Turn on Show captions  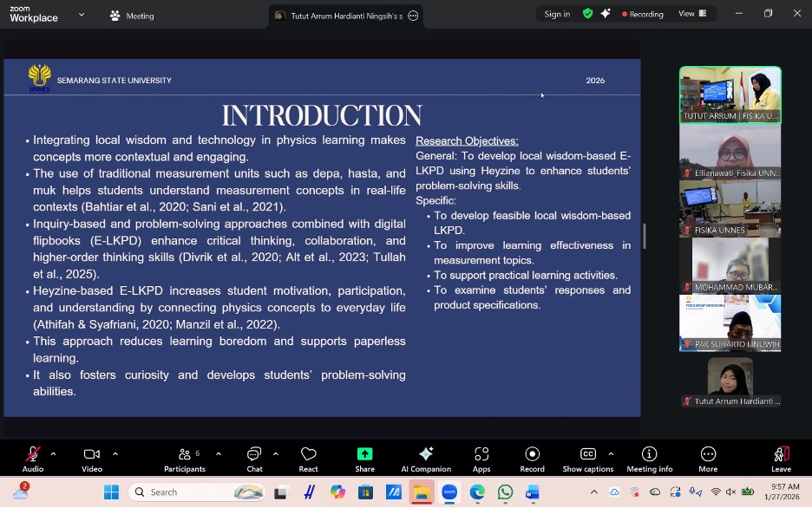coord(587,458)
